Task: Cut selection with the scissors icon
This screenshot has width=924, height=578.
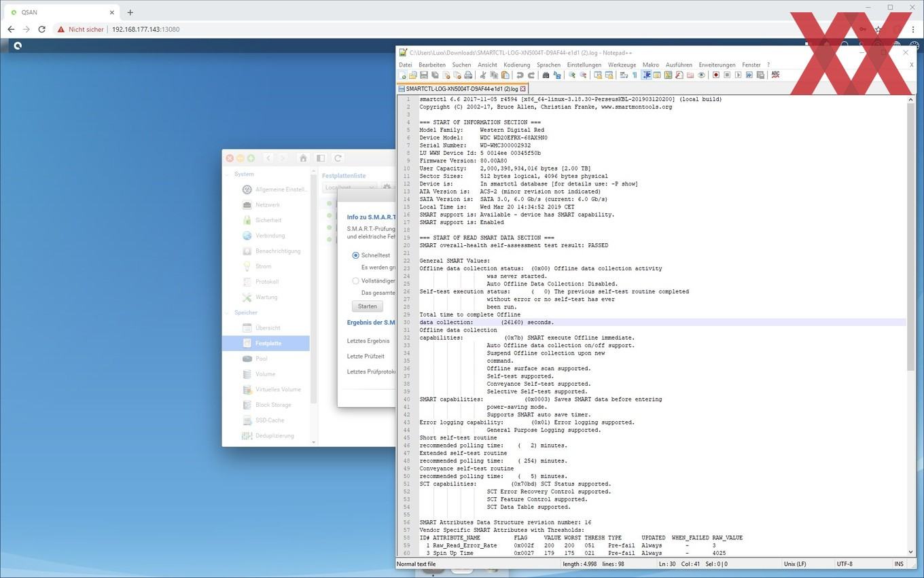Action: 482,75
